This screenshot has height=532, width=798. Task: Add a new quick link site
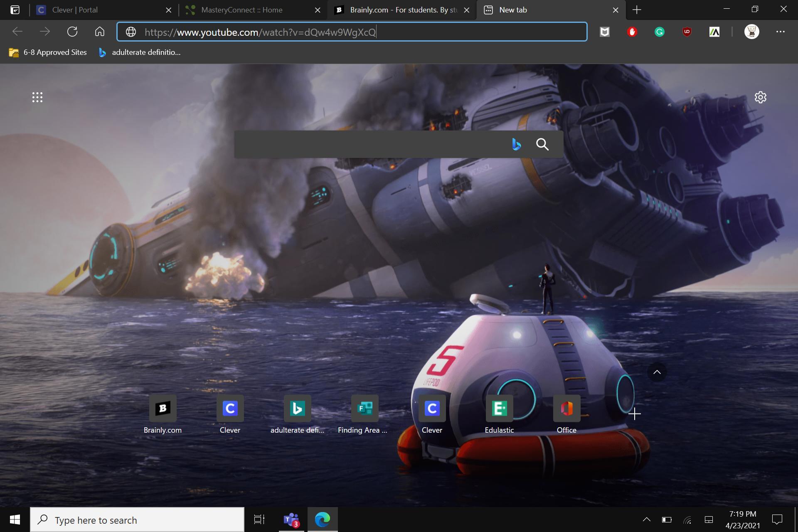634,414
